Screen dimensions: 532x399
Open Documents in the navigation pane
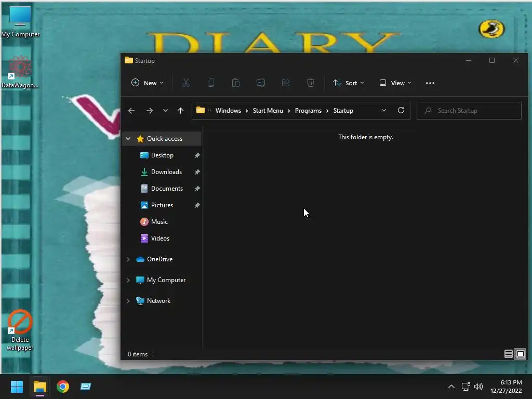pos(167,188)
